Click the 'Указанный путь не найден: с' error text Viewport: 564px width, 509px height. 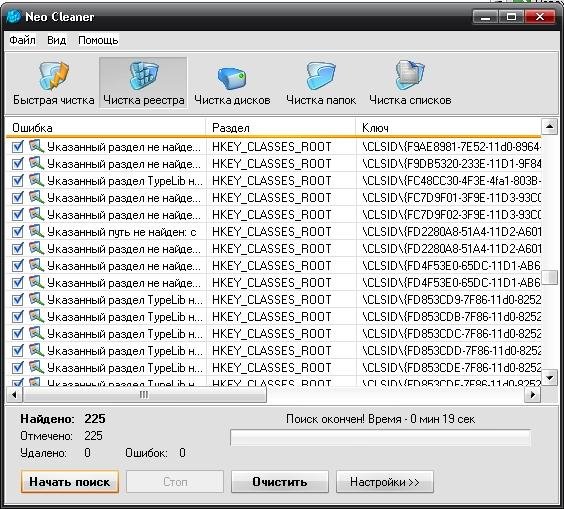[x=122, y=232]
